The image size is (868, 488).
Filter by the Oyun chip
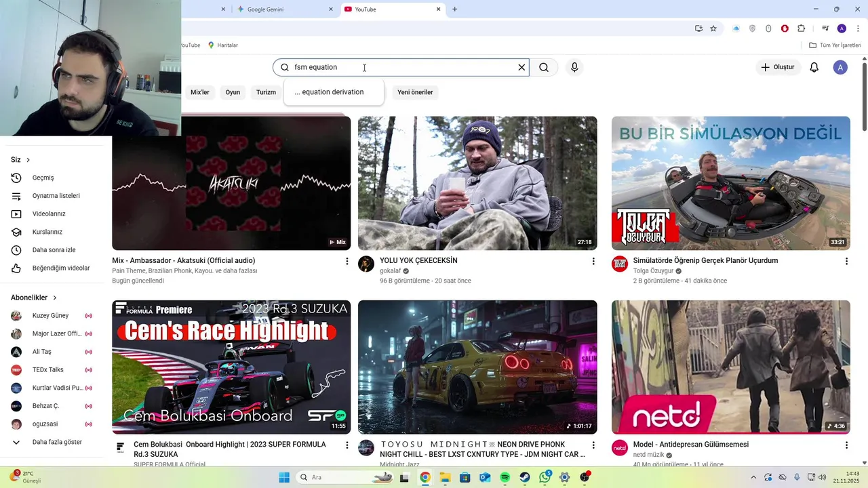point(233,92)
